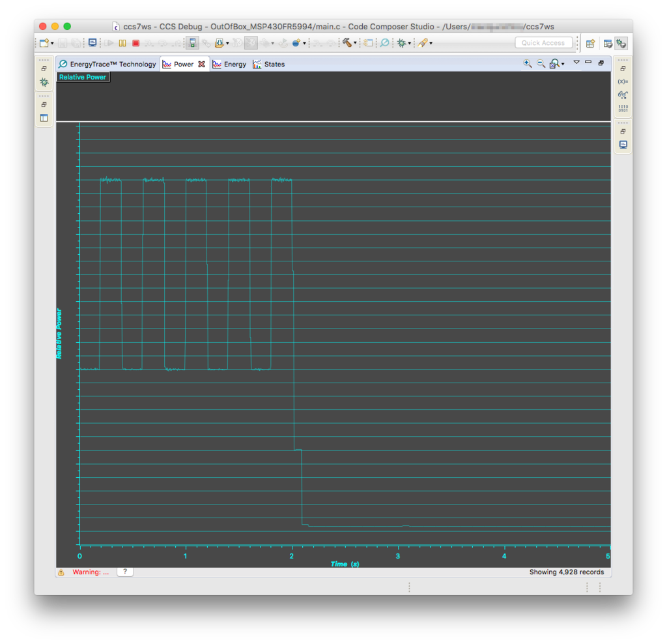This screenshot has height=644, width=667.
Task: Click the 'Showing 4,928 records' status text
Action: coord(567,572)
